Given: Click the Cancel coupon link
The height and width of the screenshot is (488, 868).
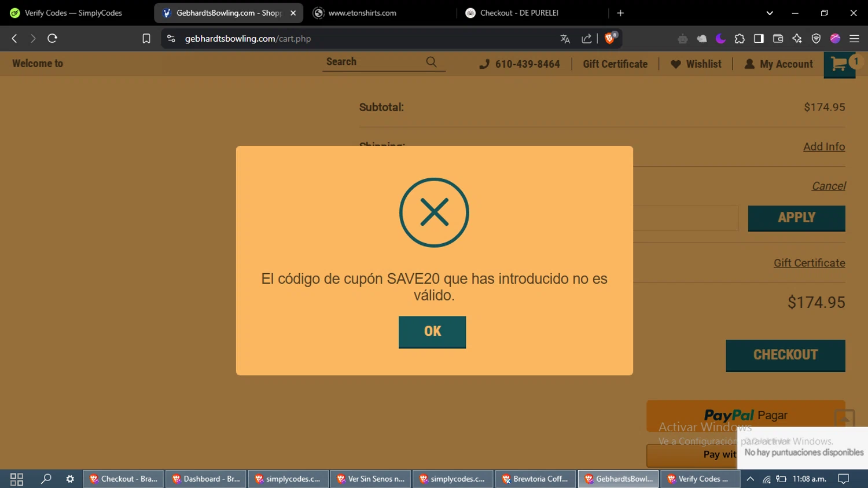Looking at the screenshot, I should pos(828,186).
